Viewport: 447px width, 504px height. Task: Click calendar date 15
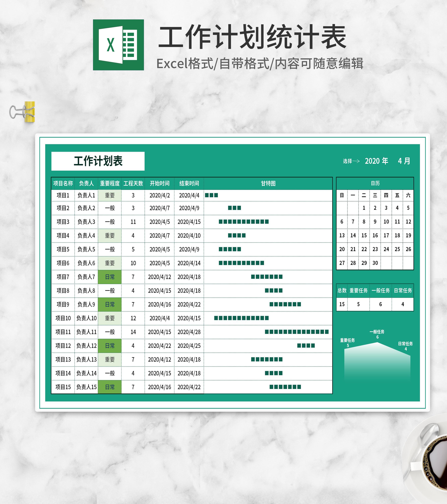[x=364, y=235]
